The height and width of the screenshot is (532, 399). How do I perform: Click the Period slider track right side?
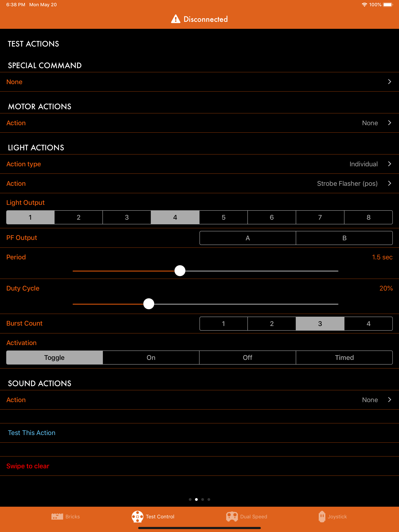click(262, 271)
